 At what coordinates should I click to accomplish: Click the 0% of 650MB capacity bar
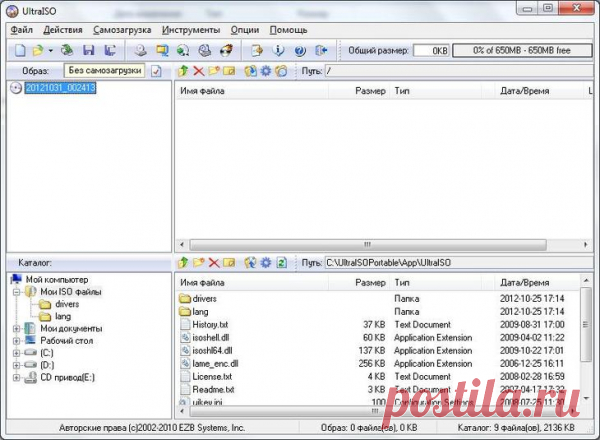pos(522,51)
